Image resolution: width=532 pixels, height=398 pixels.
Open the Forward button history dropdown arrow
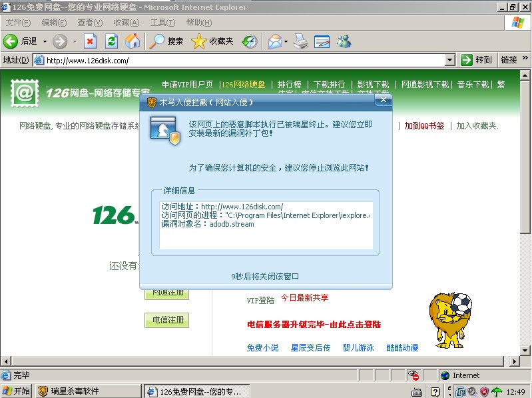click(75, 41)
